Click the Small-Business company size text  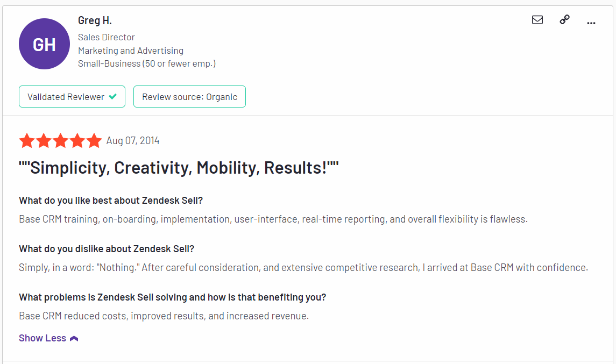pyautogui.click(x=146, y=63)
